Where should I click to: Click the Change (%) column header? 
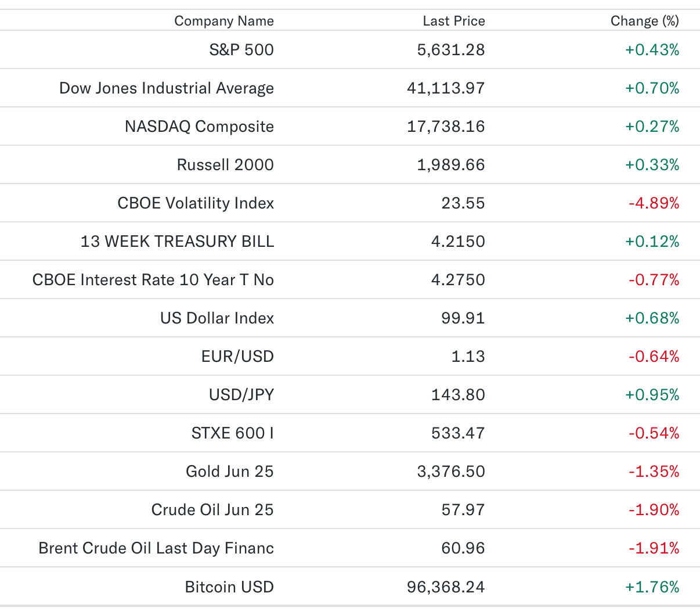coord(645,21)
